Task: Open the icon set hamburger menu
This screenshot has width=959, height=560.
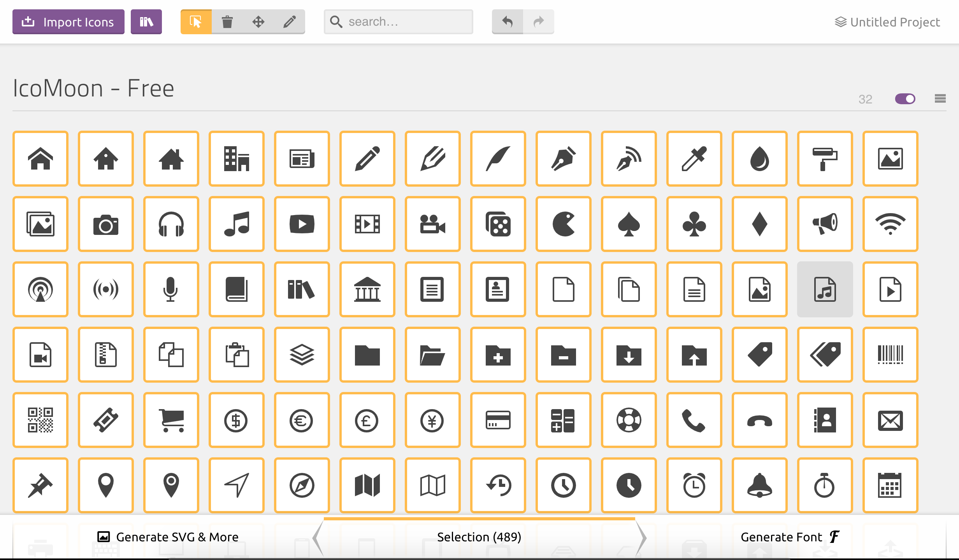Action: [940, 99]
